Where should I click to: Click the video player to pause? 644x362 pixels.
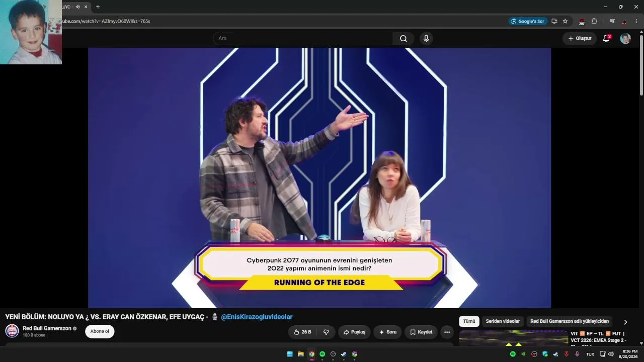coord(319,178)
